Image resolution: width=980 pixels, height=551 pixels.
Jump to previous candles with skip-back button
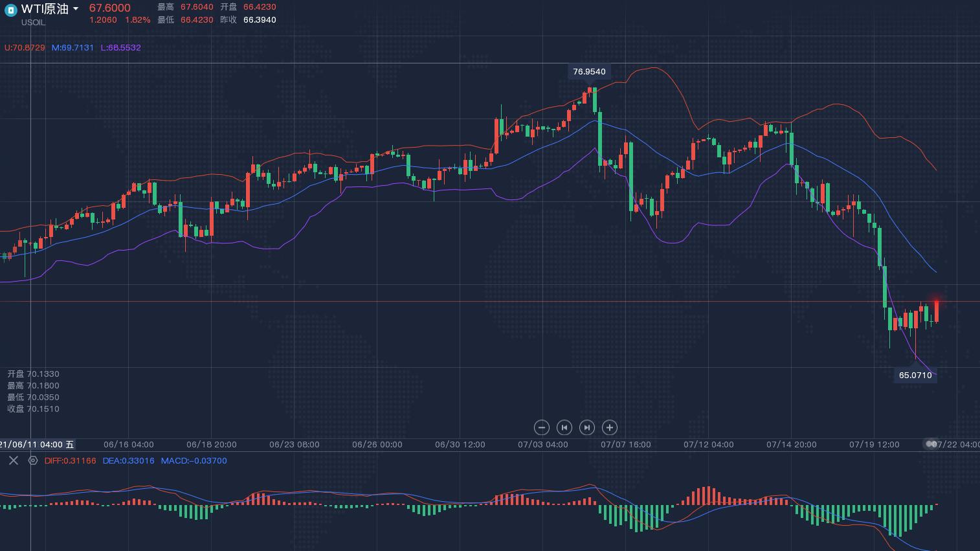pos(564,427)
